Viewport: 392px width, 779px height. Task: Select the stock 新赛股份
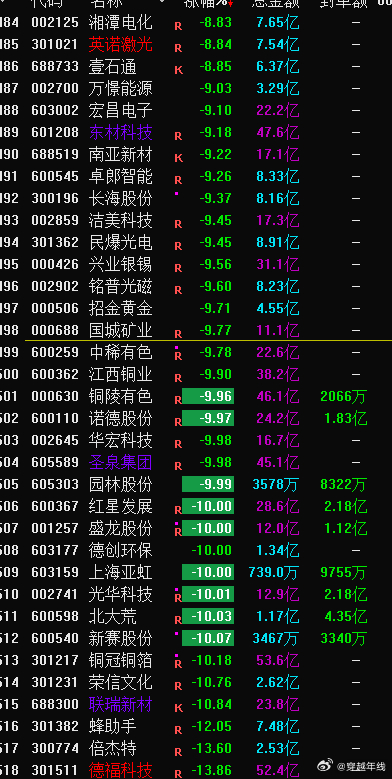tap(121, 638)
